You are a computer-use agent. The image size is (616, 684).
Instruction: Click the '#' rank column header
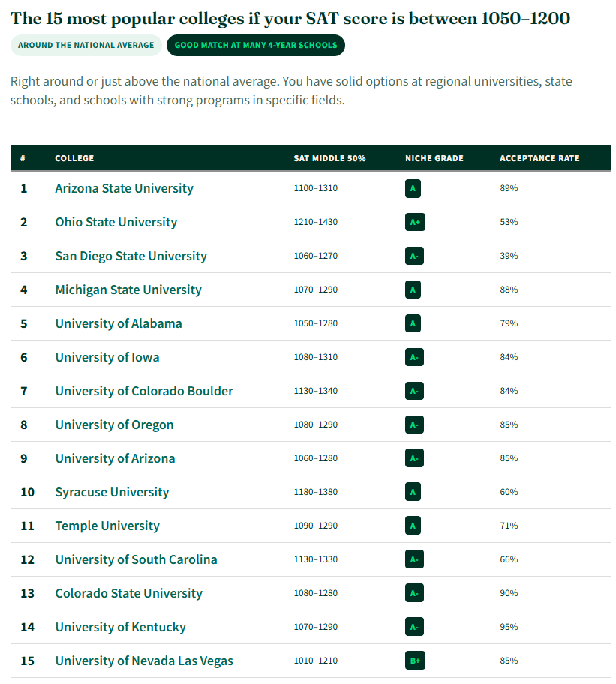[x=23, y=158]
